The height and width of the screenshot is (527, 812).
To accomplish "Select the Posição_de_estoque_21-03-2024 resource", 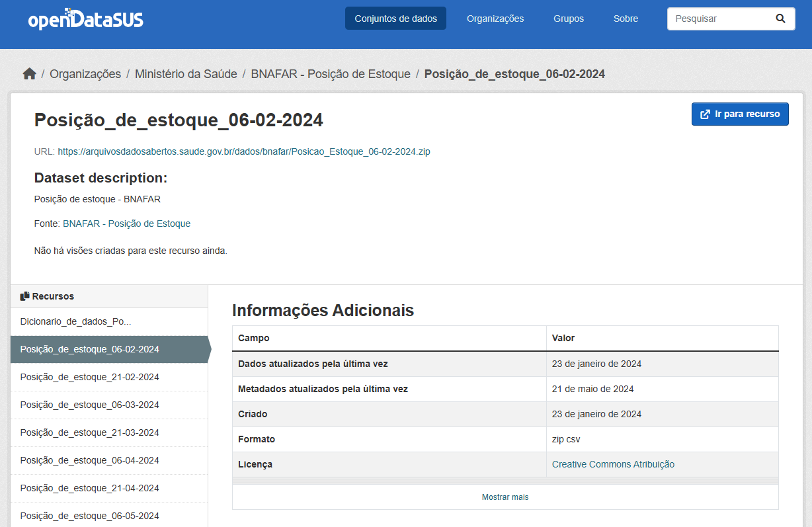I will [109, 432].
